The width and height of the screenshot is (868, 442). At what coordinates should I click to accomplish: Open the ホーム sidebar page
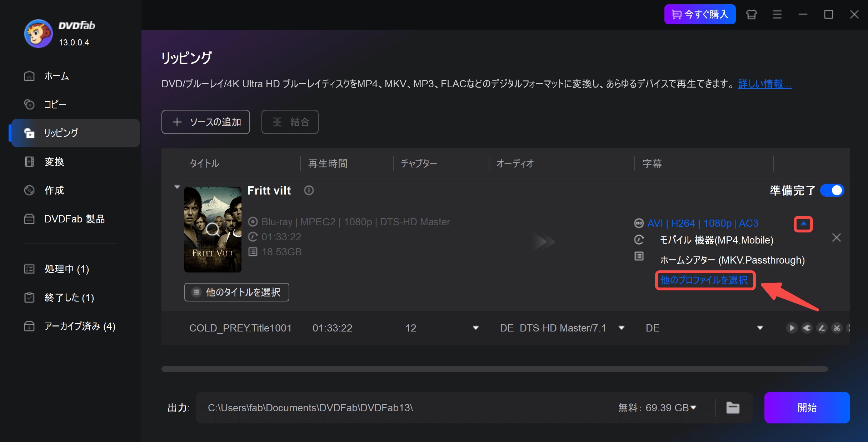[x=75, y=76]
